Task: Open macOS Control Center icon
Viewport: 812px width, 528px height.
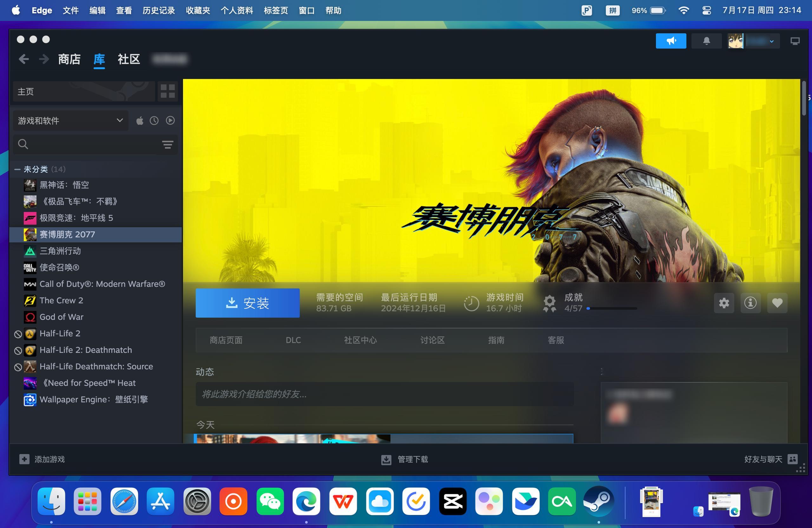Action: [x=707, y=10]
